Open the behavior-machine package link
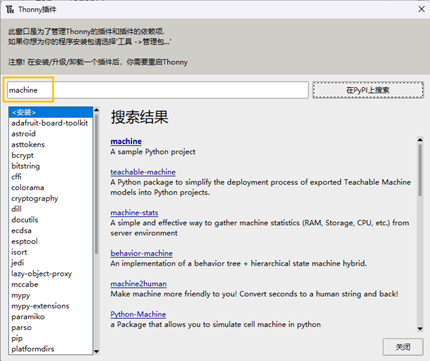The width and height of the screenshot is (430, 361). click(x=141, y=253)
